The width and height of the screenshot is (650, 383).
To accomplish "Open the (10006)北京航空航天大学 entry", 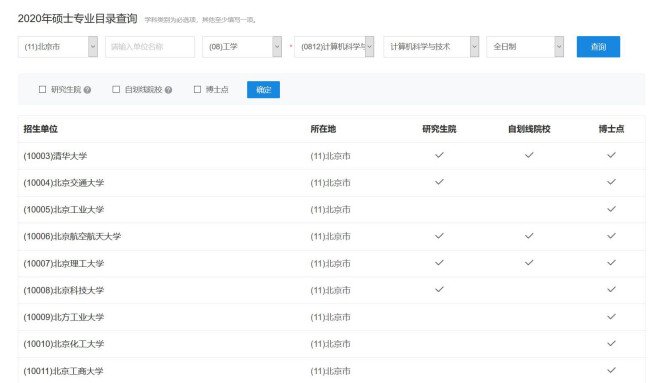I will 72,237.
